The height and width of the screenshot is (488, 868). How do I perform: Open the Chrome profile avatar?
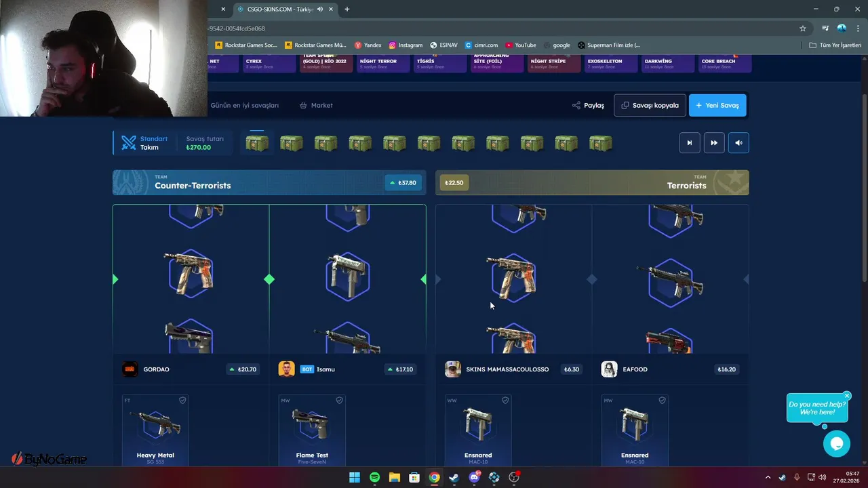(842, 28)
